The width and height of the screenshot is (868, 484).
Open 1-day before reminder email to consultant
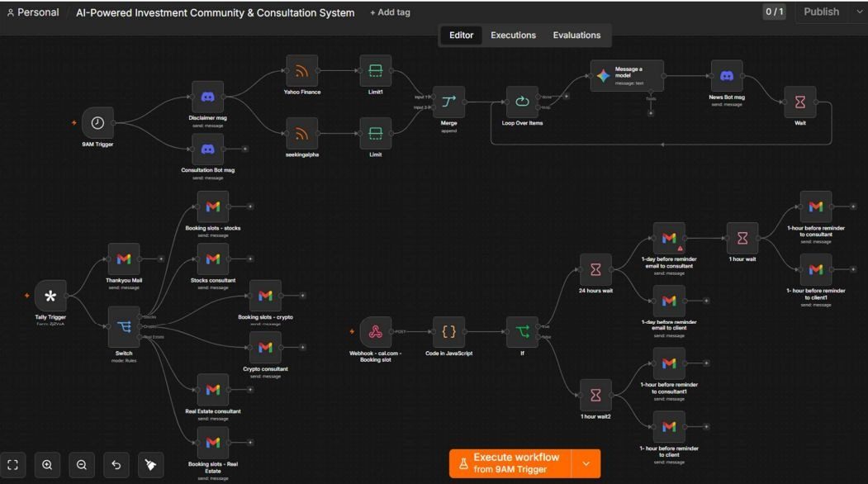(669, 238)
